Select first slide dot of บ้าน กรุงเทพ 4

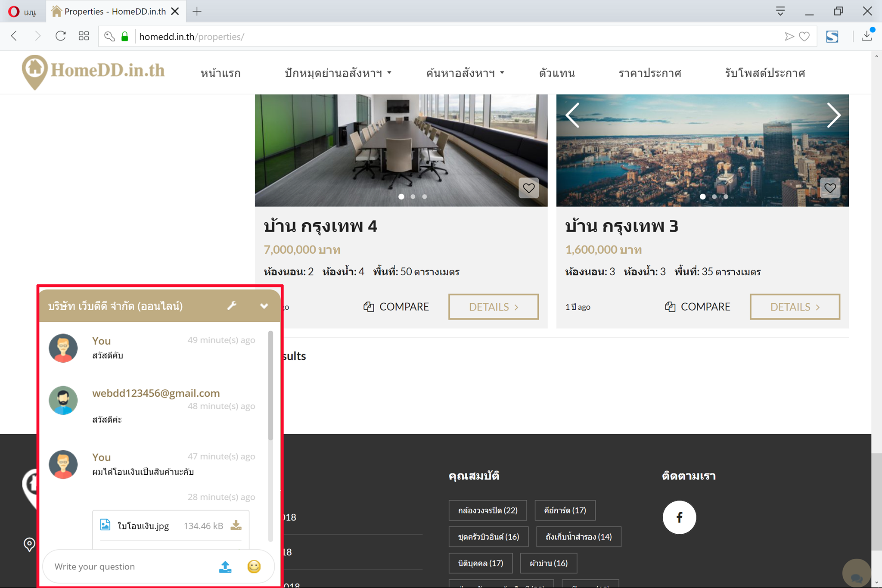[401, 196]
